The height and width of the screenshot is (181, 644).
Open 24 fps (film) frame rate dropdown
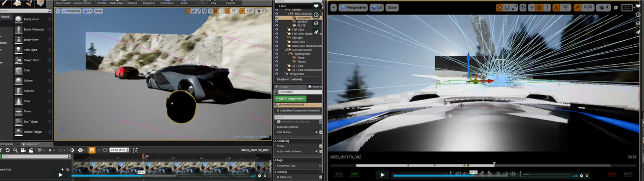coord(119,150)
